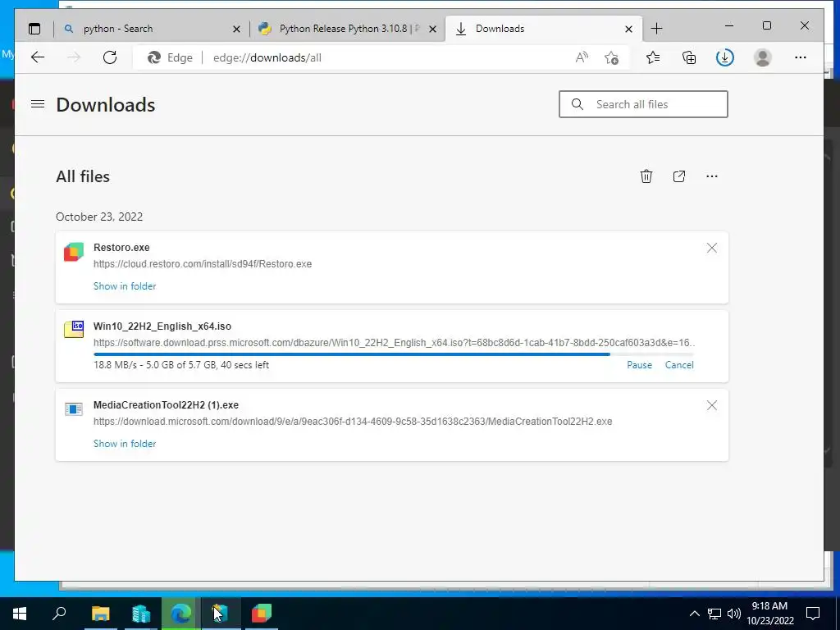
Task: Click the Restoro.exe file icon
Action: coord(74,252)
